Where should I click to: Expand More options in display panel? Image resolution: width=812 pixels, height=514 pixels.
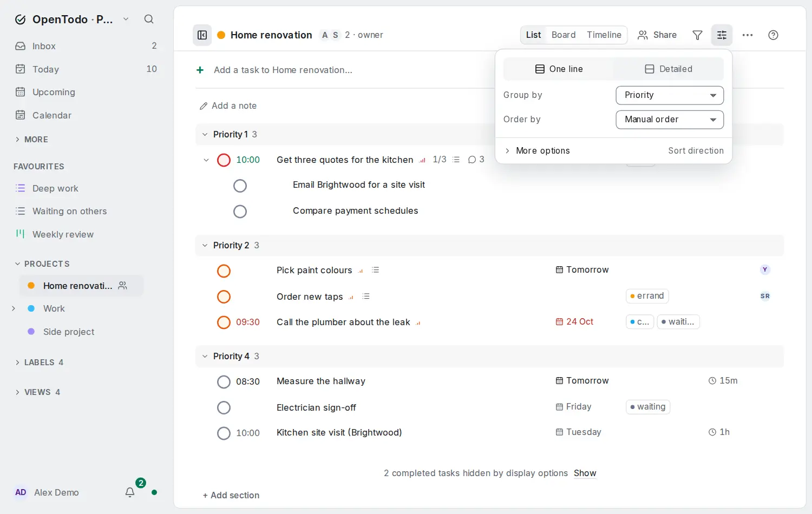click(x=537, y=151)
